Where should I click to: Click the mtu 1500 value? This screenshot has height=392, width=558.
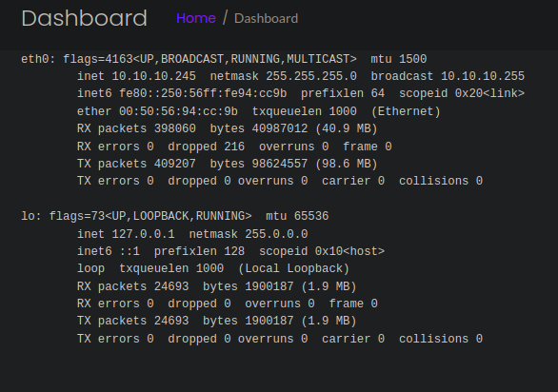(x=399, y=59)
